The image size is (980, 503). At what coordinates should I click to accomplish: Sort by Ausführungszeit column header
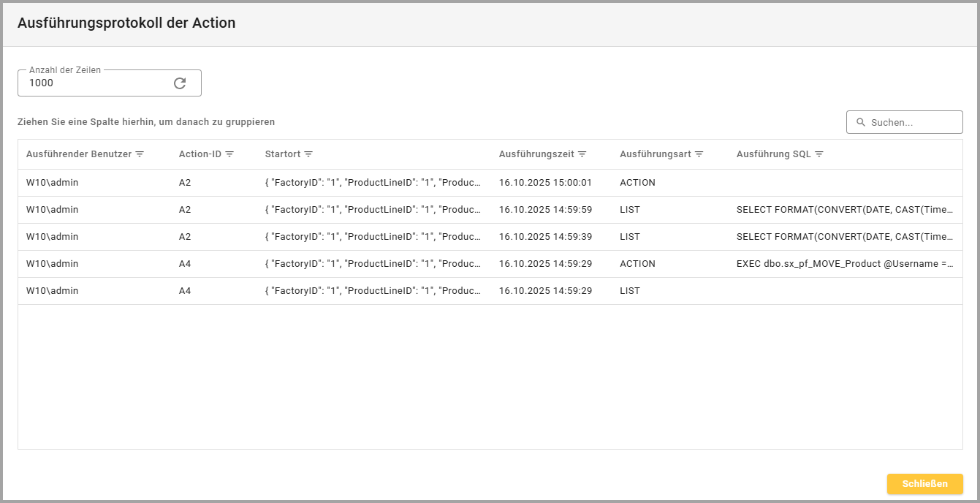536,154
